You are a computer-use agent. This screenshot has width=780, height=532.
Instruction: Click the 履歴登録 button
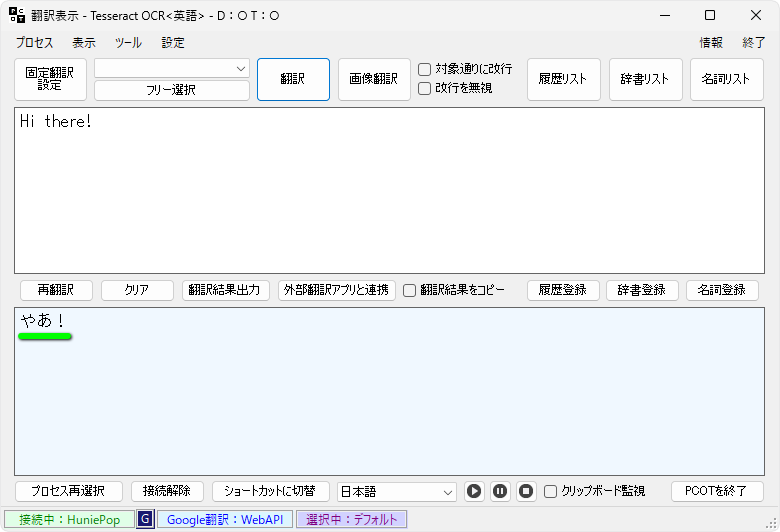(563, 290)
